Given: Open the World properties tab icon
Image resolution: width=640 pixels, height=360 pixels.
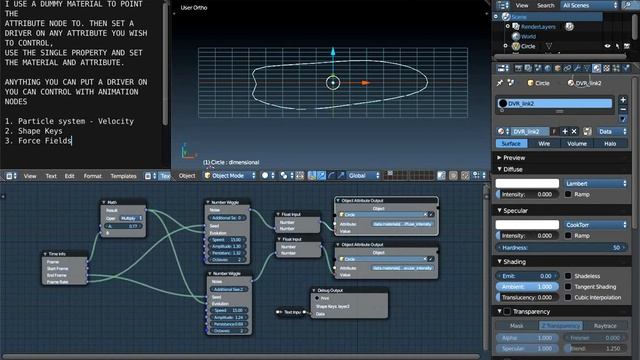Looking at the screenshot, I should click(x=548, y=68).
